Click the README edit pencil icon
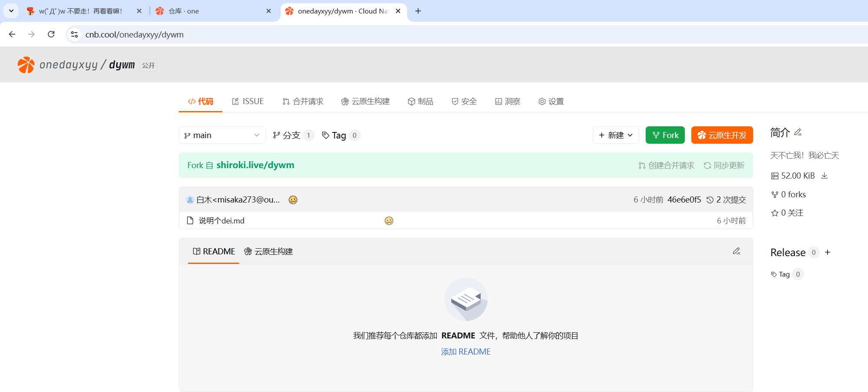 coord(736,251)
